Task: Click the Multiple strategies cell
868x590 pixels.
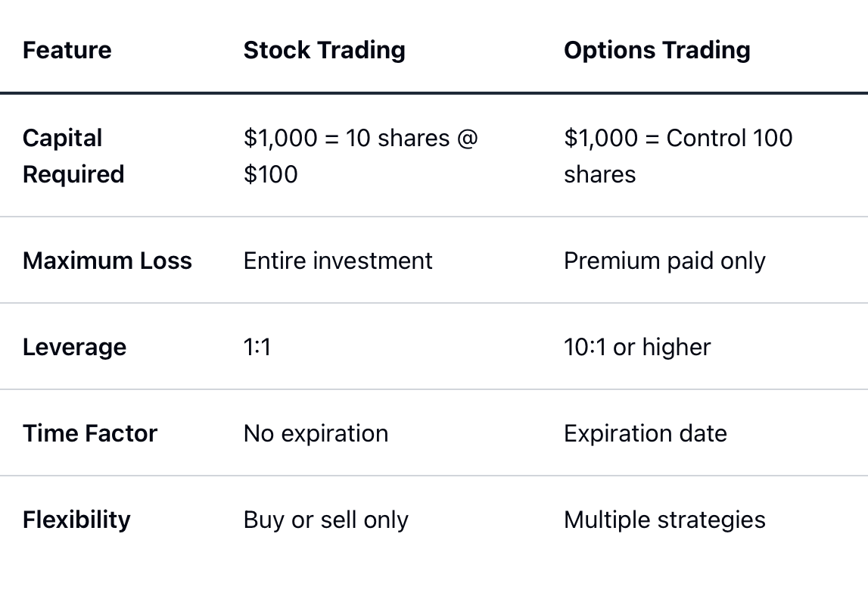Action: point(664,520)
